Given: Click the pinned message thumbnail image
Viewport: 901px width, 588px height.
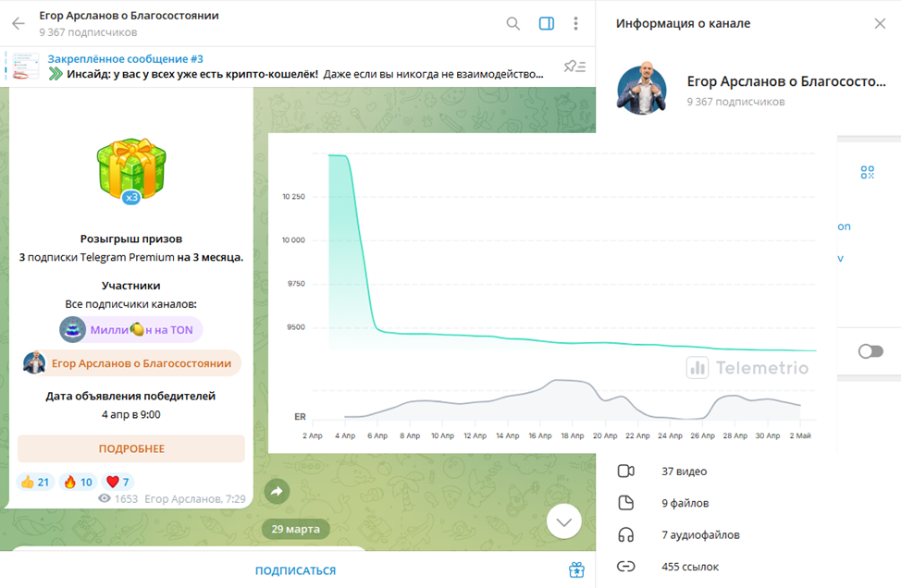Looking at the screenshot, I should pos(26,66).
